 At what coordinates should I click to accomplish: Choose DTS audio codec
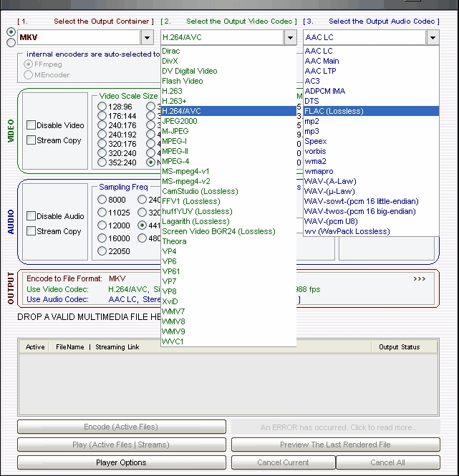pos(371,101)
